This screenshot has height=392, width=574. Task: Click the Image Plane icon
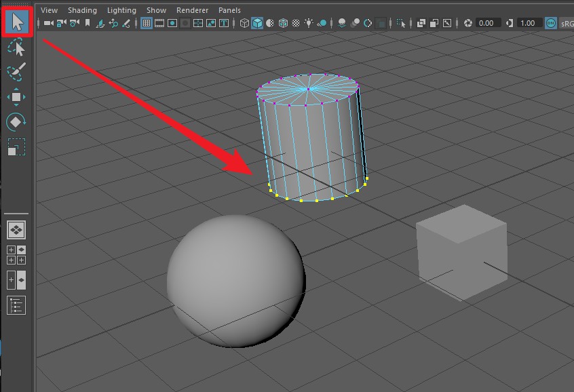pyautogui.click(x=100, y=24)
